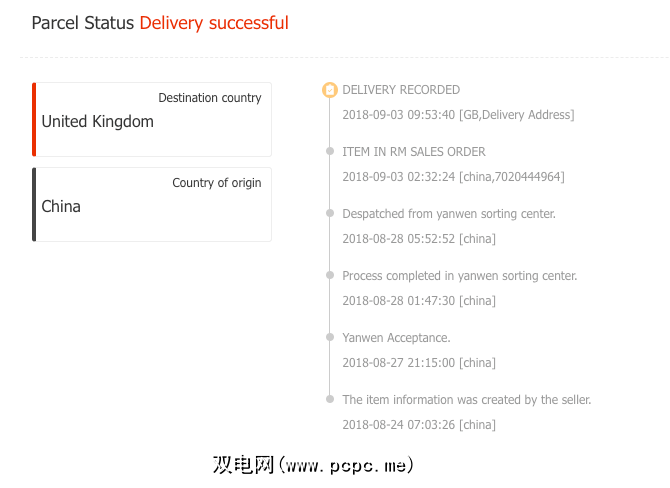Image resolution: width=670 pixels, height=488 pixels.
Task: Click the orange Delivery Recorded status icon
Action: pyautogui.click(x=330, y=90)
